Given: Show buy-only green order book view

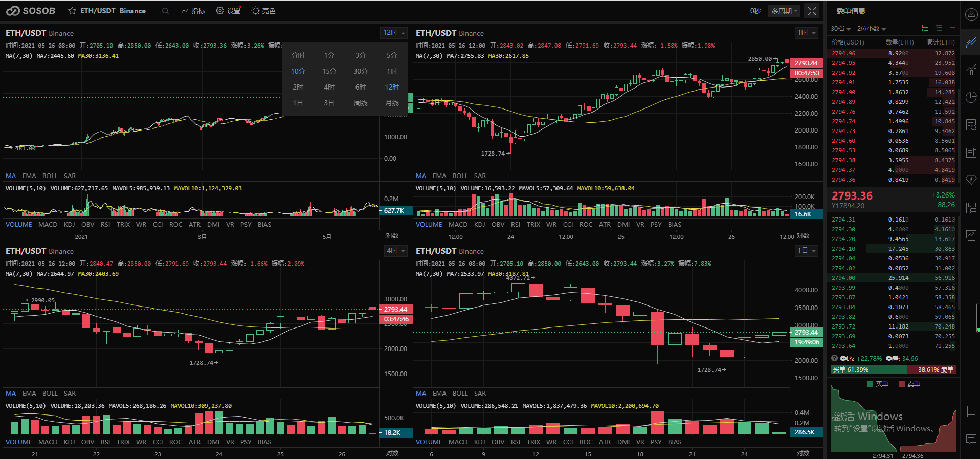Looking at the screenshot, I should [939, 28].
